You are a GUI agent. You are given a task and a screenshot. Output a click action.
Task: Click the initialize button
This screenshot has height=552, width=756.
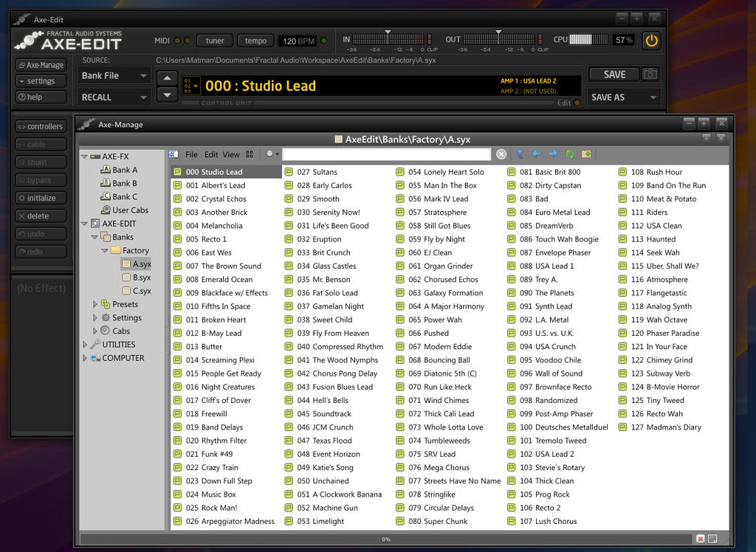pos(41,198)
